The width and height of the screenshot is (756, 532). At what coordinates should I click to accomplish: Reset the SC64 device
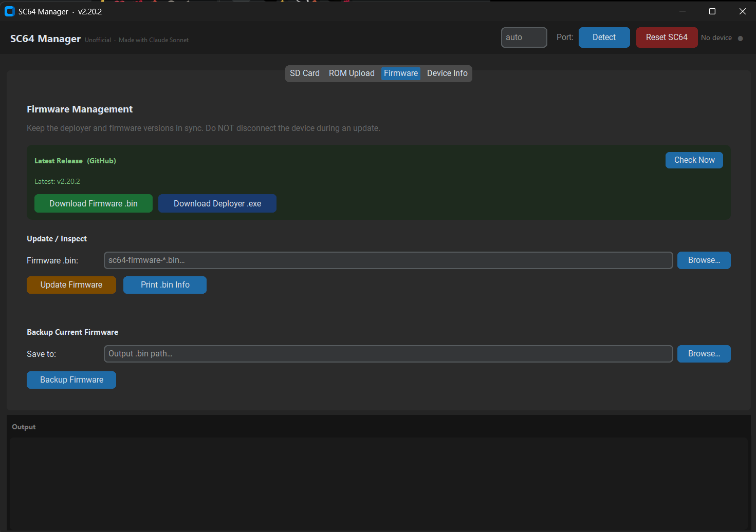667,37
